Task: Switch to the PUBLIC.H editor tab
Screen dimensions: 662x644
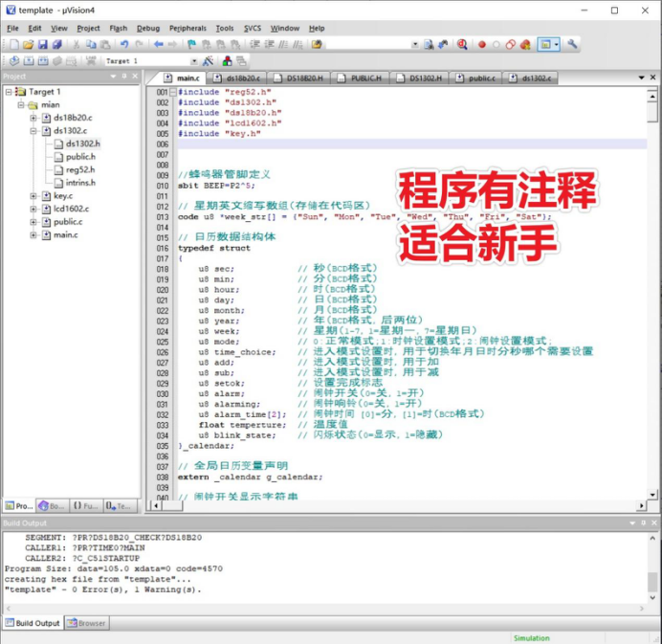Action: click(361, 78)
